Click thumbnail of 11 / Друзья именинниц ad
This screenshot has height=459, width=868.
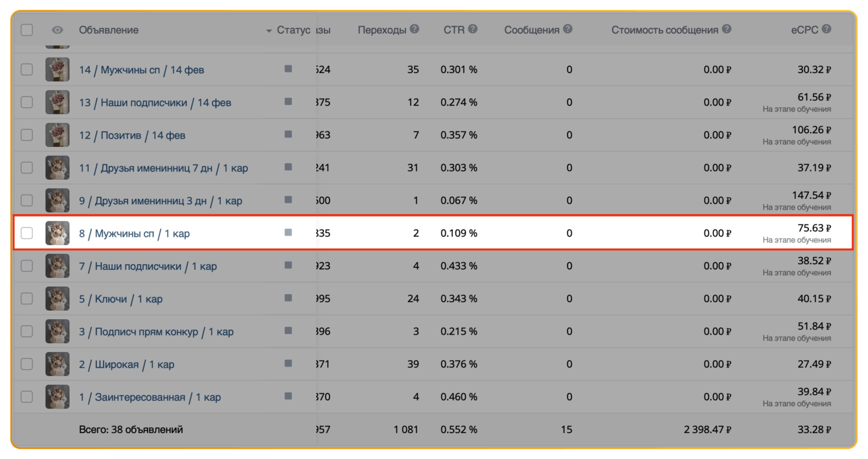(x=58, y=168)
